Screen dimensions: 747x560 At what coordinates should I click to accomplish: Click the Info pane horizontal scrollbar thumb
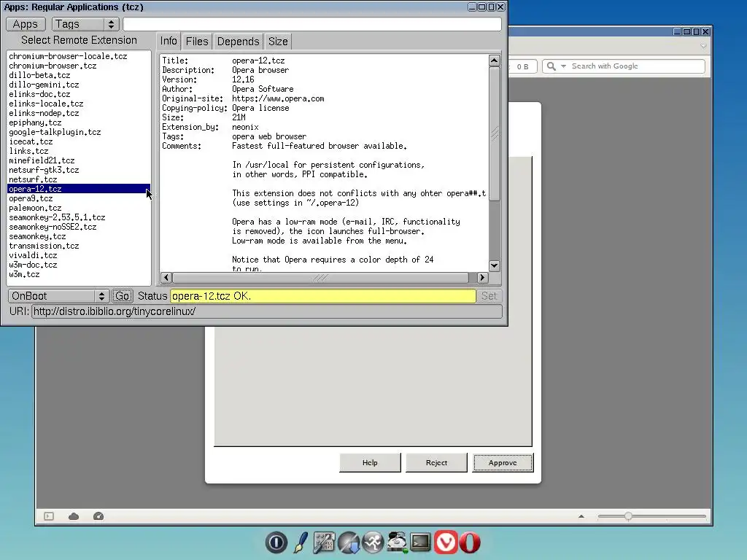[x=320, y=278]
